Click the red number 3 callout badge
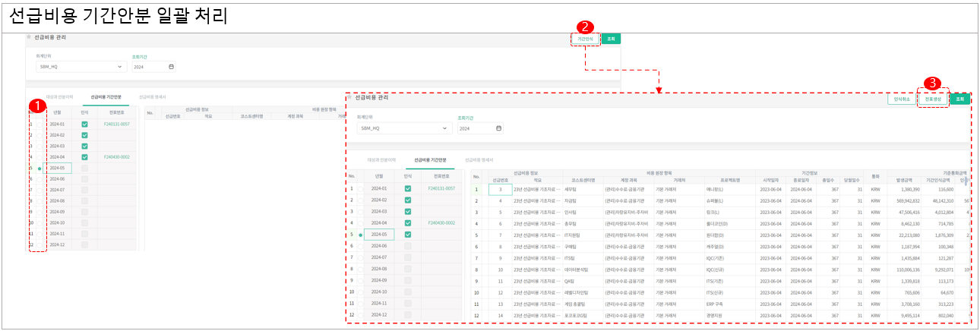This screenshot has height=331, width=980. pos(932,82)
